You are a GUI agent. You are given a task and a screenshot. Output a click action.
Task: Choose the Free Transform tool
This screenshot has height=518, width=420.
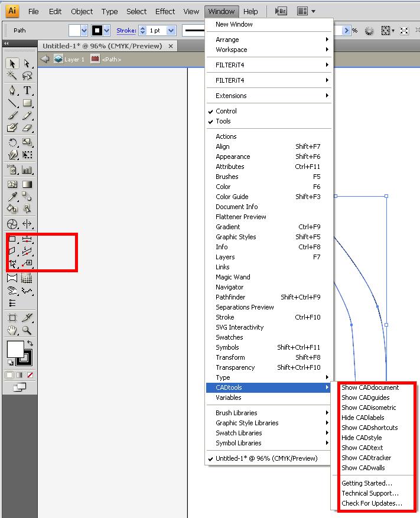pyautogui.click(x=27, y=155)
